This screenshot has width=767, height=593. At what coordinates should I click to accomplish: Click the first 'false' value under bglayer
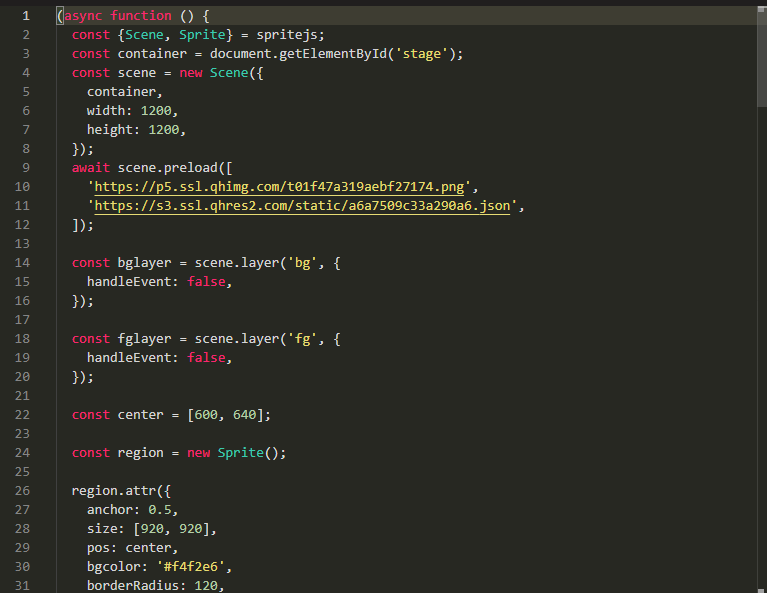point(206,282)
